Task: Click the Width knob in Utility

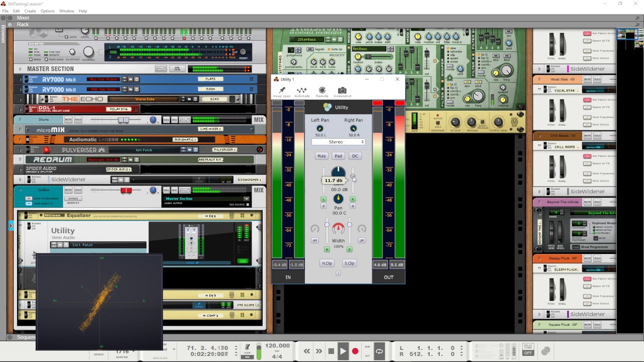Action: click(x=338, y=229)
